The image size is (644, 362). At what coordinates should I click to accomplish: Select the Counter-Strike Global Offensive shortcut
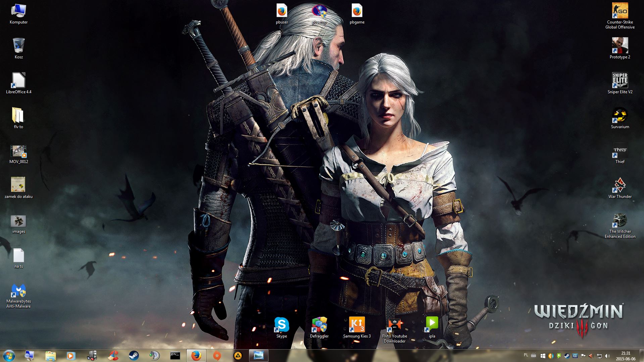click(x=620, y=16)
